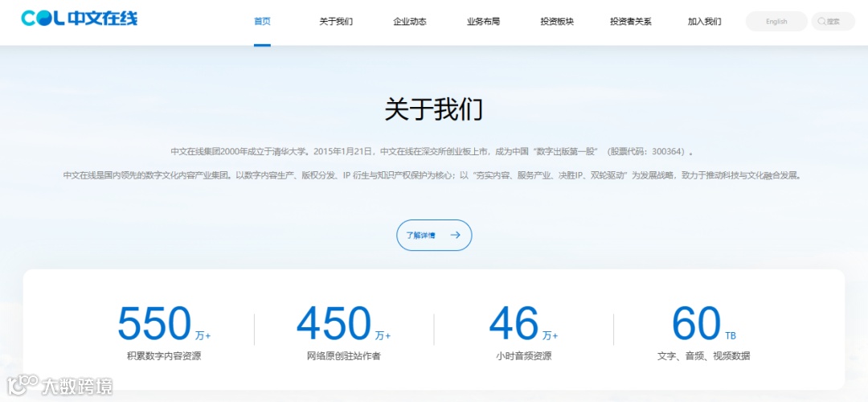Click the 小时音频资源 label
Viewport: 868px width, 402px height.
pyautogui.click(x=524, y=356)
